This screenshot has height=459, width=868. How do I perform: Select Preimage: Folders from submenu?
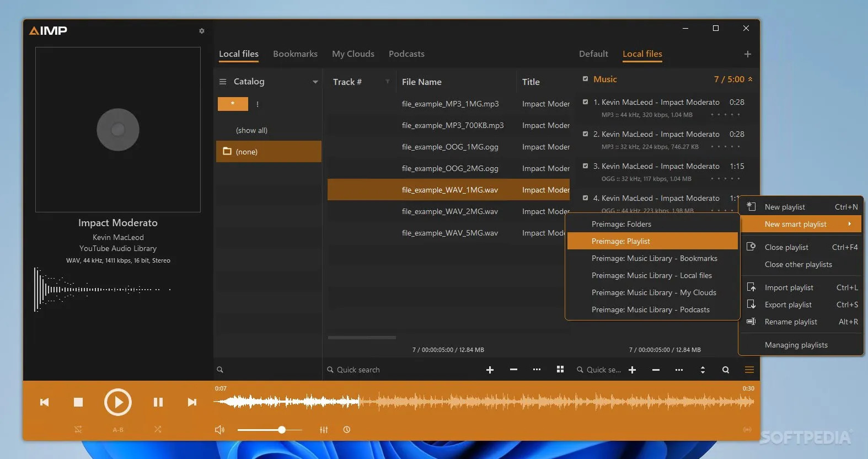tap(621, 224)
